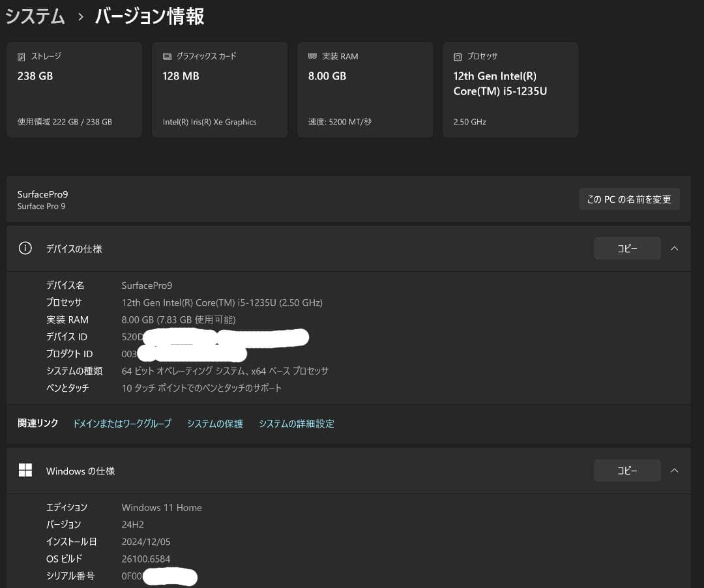Click この PC の名前を変更 button
This screenshot has width=704, height=588.
coord(629,199)
